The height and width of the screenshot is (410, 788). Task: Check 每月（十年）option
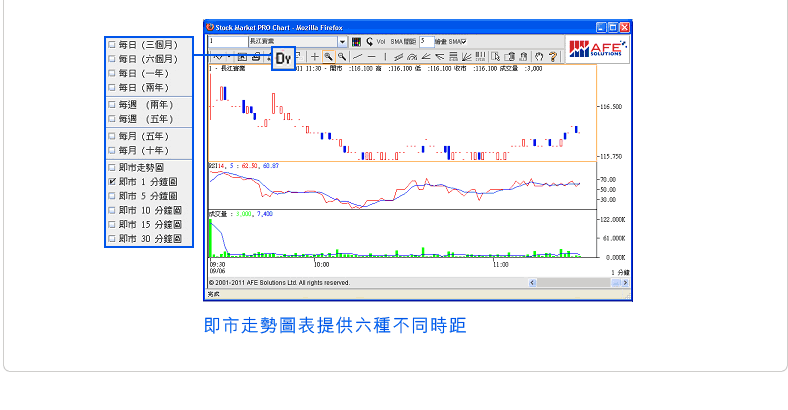point(112,150)
